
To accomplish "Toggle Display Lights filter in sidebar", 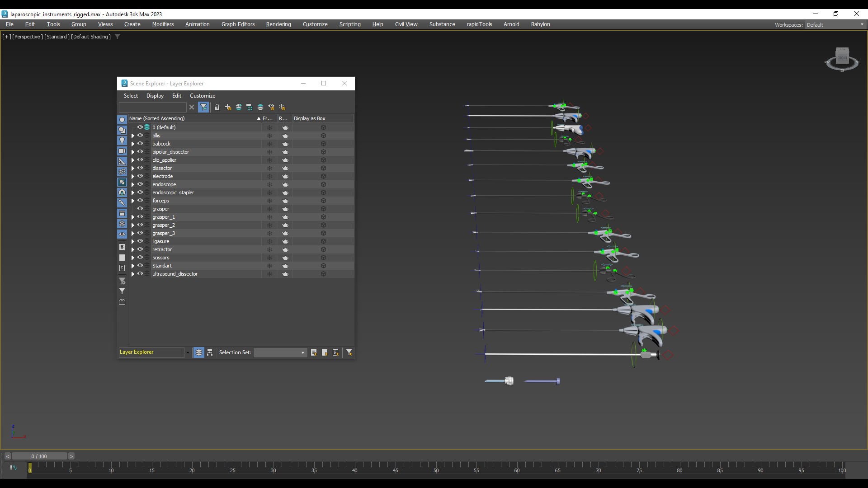I will [122, 141].
